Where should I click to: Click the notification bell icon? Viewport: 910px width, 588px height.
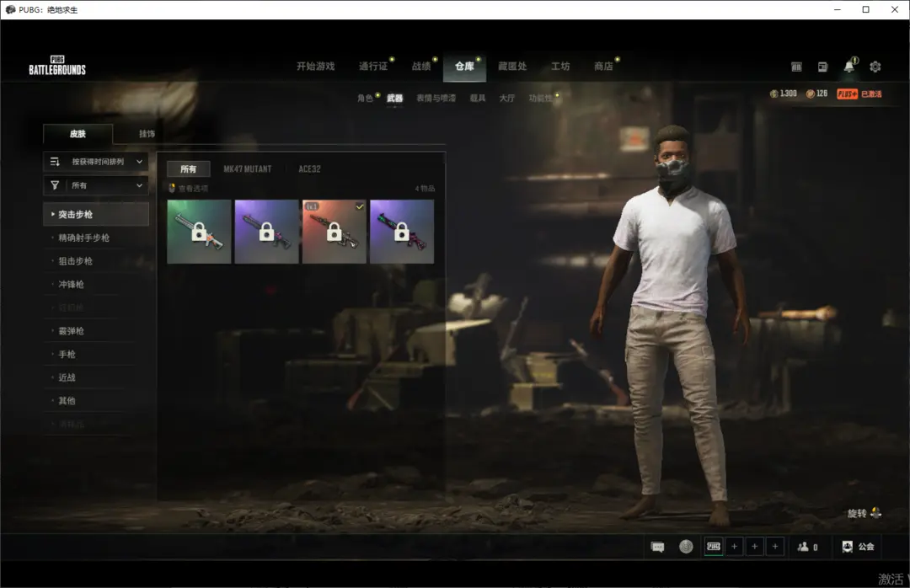click(x=848, y=67)
